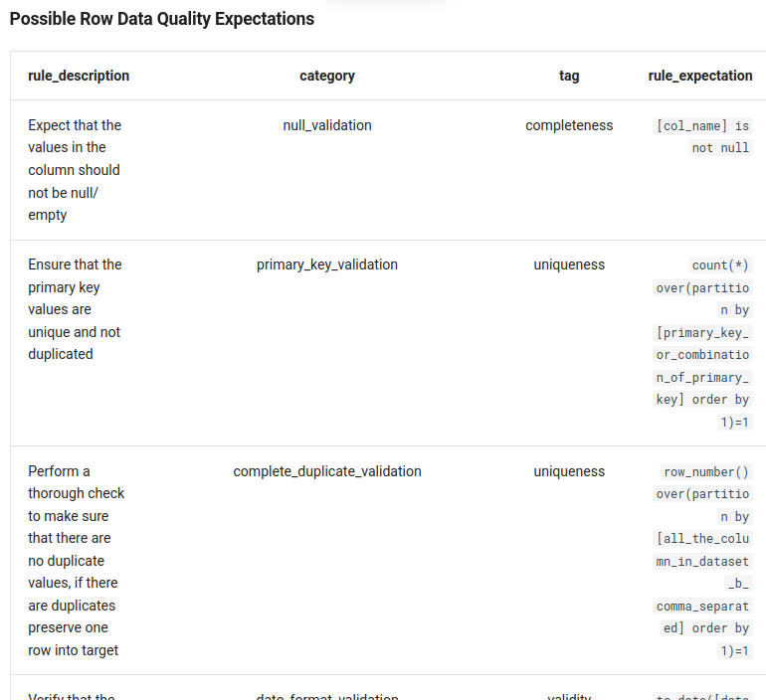Select the null_validation category cell
Viewport: 766px width, 700px height.
[327, 125]
